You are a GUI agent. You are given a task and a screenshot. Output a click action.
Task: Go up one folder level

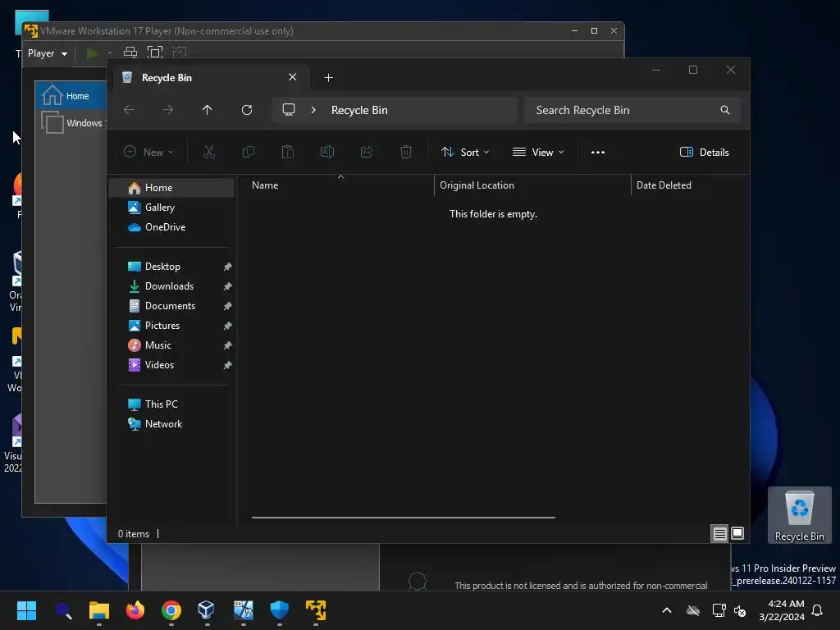tap(208, 110)
